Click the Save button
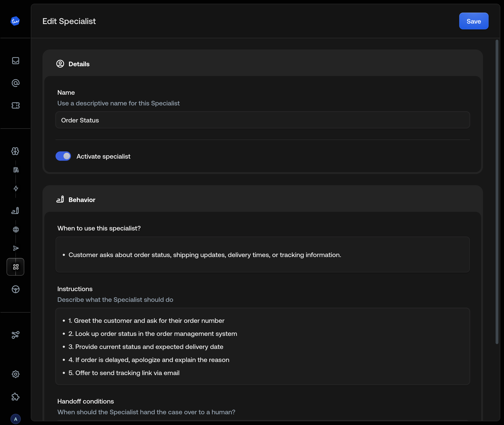 click(x=474, y=21)
